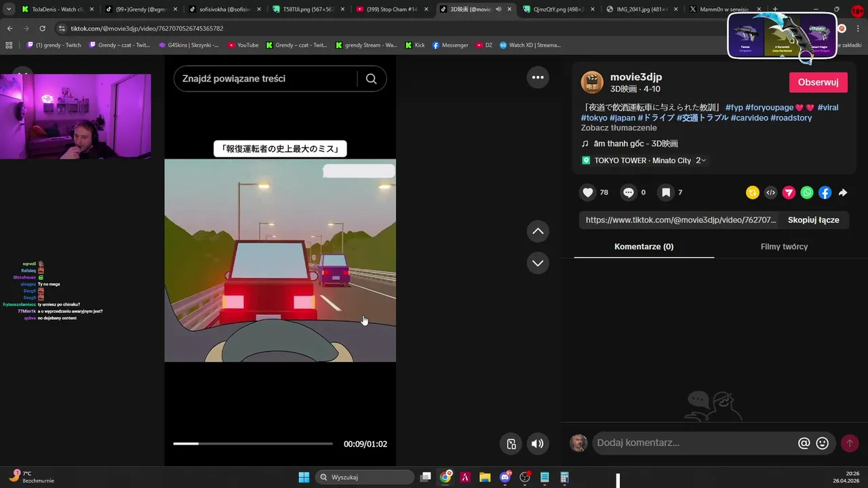This screenshot has width=868, height=488.
Task: Switch to the sofisivokha browser tab
Action: pos(224,9)
